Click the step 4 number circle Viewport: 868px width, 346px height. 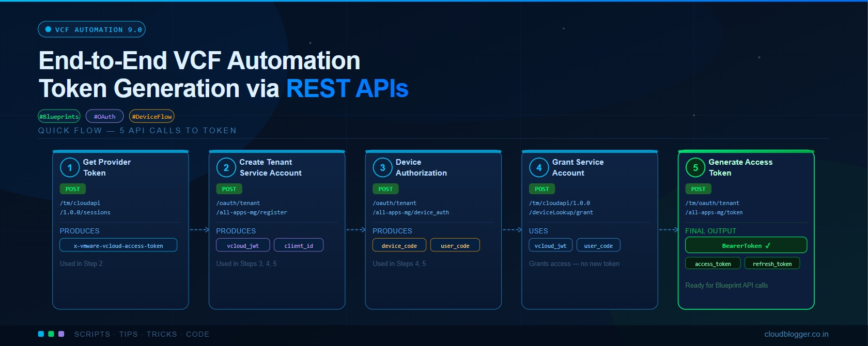pyautogui.click(x=539, y=167)
